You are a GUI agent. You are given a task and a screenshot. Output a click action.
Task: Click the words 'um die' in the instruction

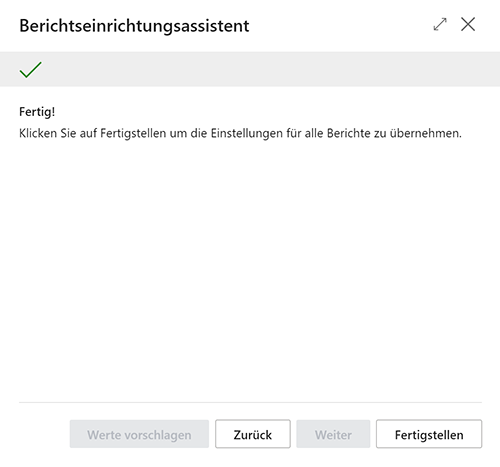click(x=188, y=133)
